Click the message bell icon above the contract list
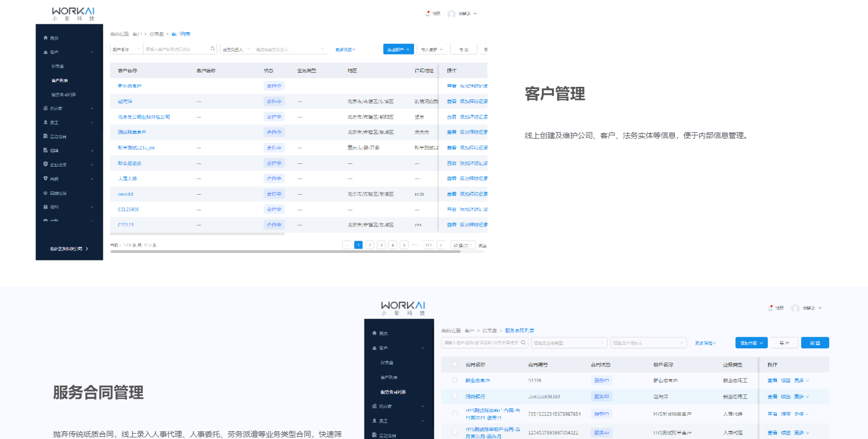Screen dimensions: 868x439 click(771, 308)
